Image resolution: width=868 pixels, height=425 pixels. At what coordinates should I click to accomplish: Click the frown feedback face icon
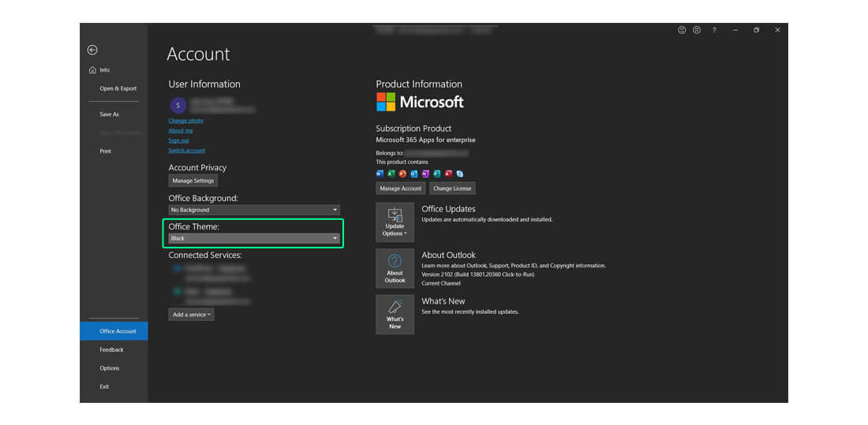pyautogui.click(x=697, y=30)
